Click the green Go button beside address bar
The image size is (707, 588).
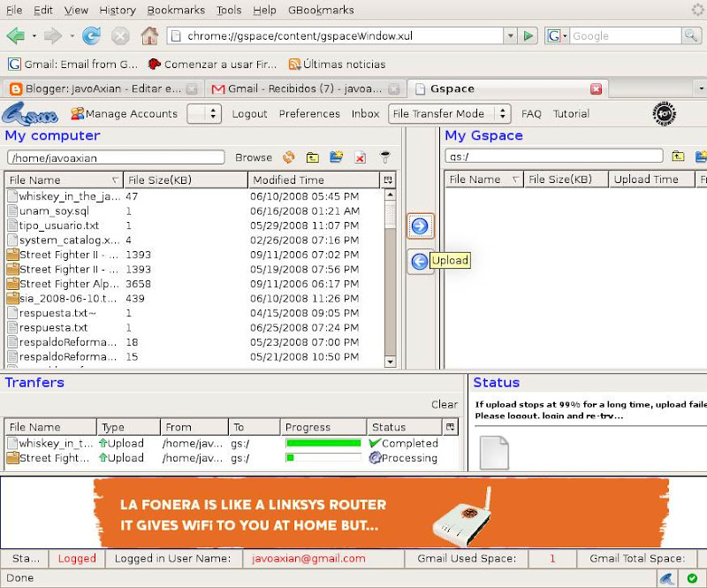coord(528,35)
